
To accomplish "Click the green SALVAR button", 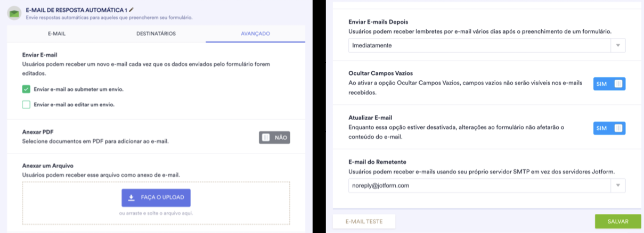I will (616, 222).
